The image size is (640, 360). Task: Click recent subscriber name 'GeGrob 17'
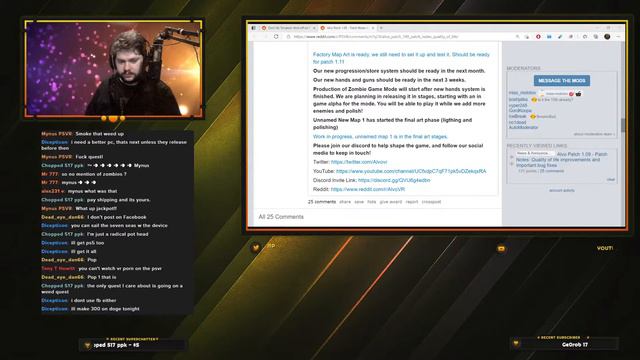pos(575,345)
